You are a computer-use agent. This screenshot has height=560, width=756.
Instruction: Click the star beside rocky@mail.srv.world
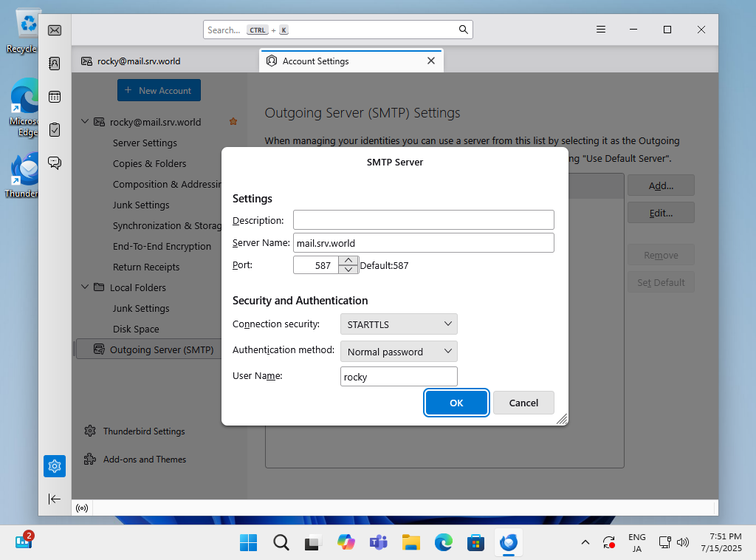coord(233,122)
